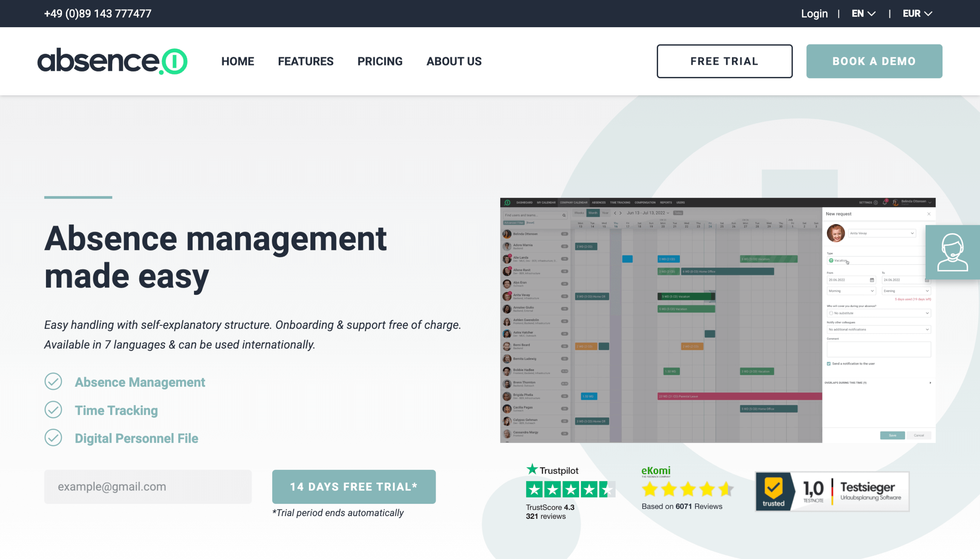Open the Morning start time dropdown

[x=851, y=291]
